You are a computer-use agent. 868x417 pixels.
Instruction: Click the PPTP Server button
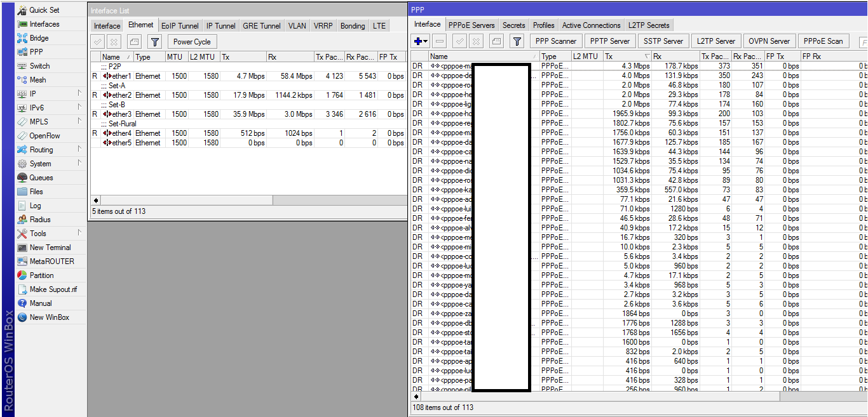click(x=610, y=41)
